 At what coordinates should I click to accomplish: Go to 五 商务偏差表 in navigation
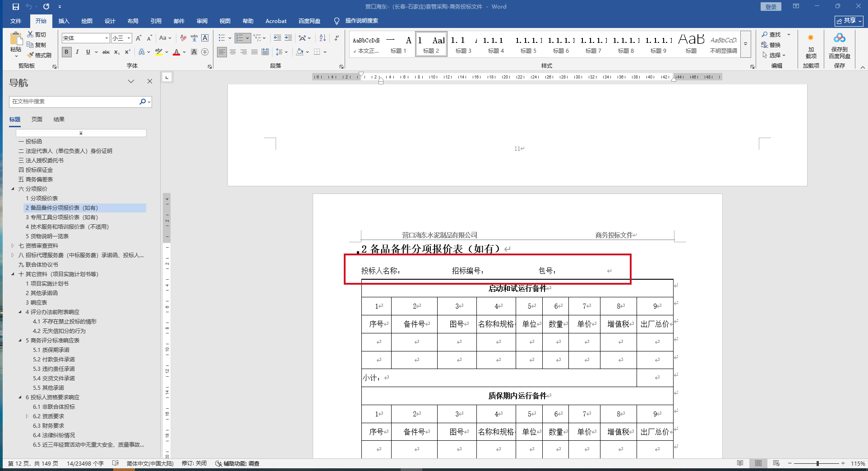(36, 180)
